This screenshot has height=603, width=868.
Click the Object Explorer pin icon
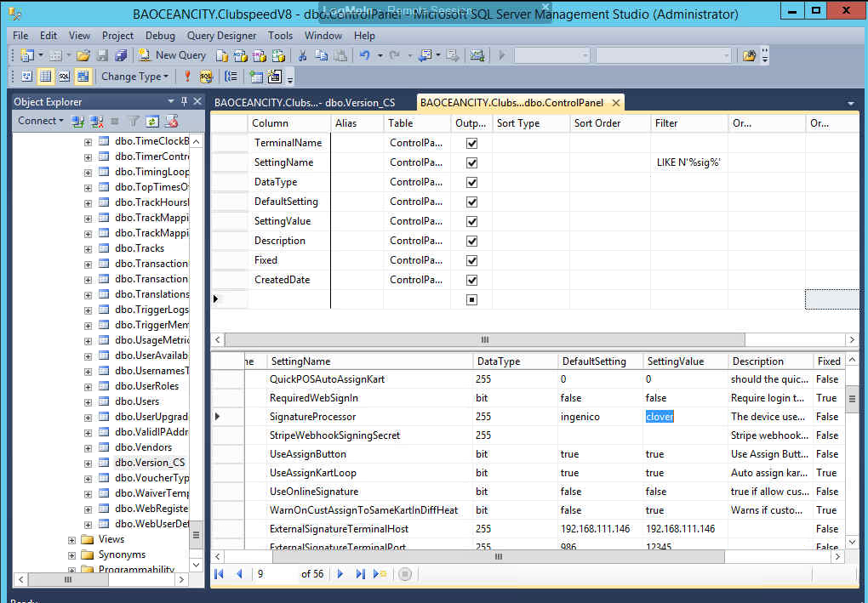pyautogui.click(x=185, y=101)
